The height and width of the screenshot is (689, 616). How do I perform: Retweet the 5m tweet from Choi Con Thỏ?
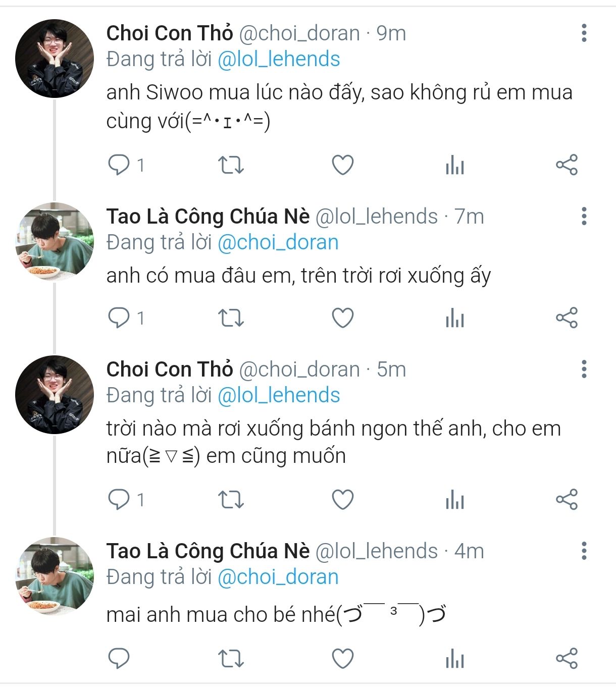tap(231, 500)
